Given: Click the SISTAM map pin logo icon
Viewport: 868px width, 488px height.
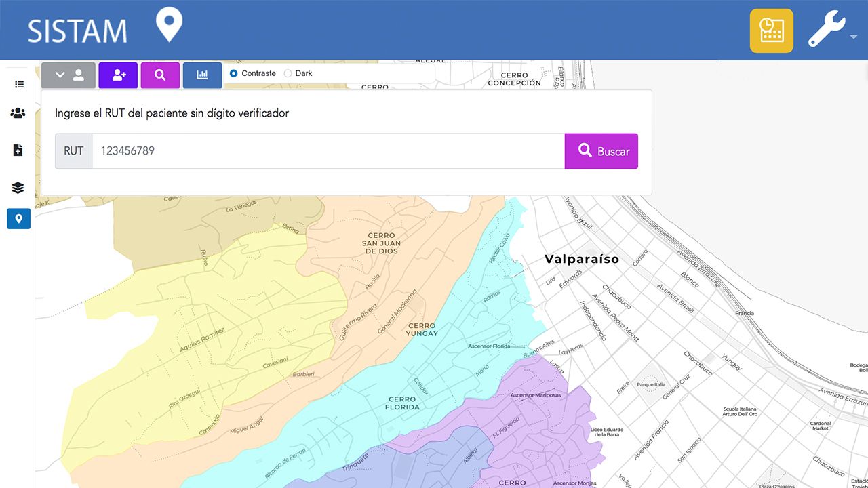Looking at the screenshot, I should (169, 25).
